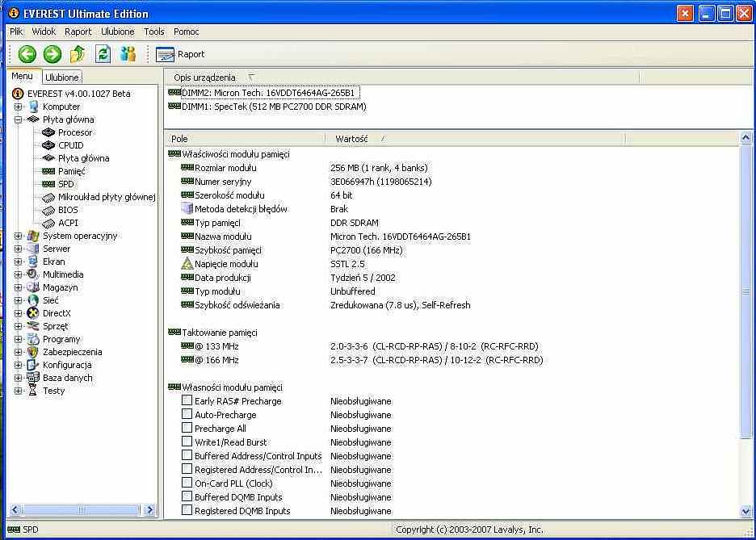This screenshot has width=756, height=540.
Task: Switch to the Ulubione sidebar tab
Action: (x=61, y=77)
